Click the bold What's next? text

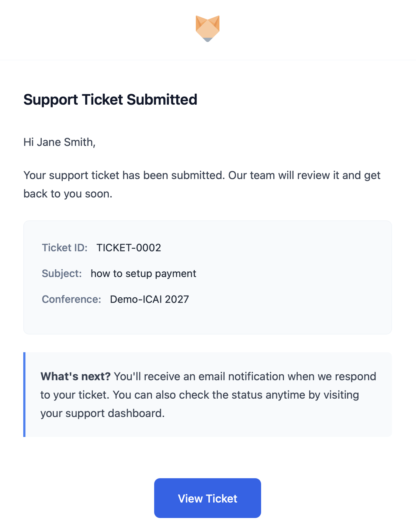point(75,377)
